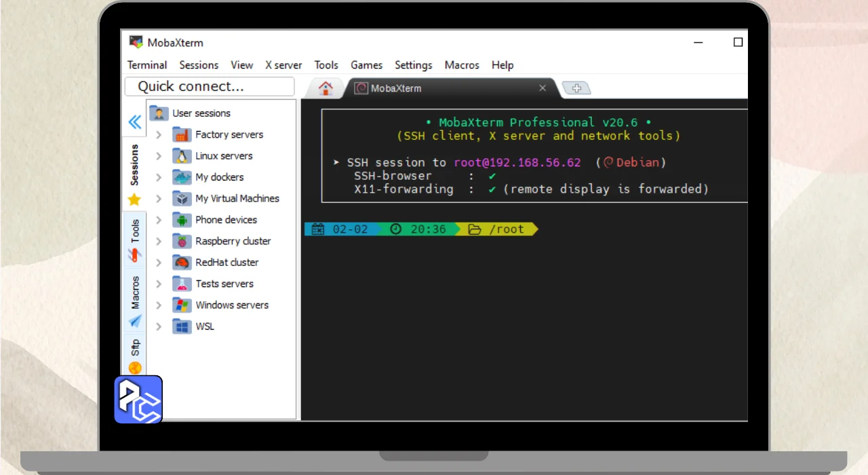Image resolution: width=868 pixels, height=475 pixels.
Task: Click the Windows servers folder icon
Action: click(x=182, y=305)
